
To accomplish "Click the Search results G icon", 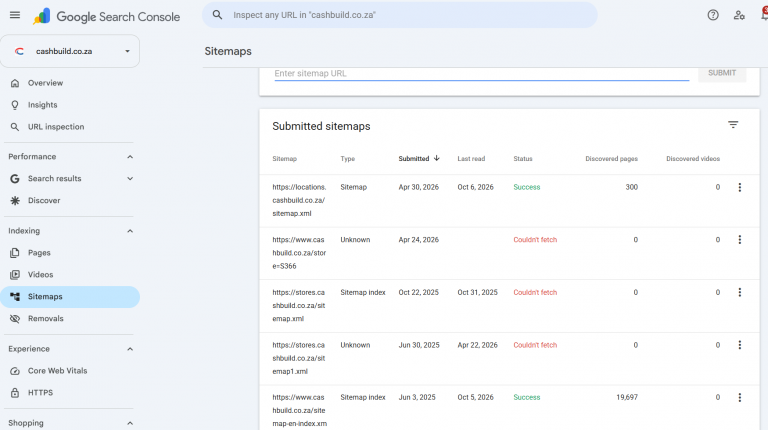I will (15, 179).
